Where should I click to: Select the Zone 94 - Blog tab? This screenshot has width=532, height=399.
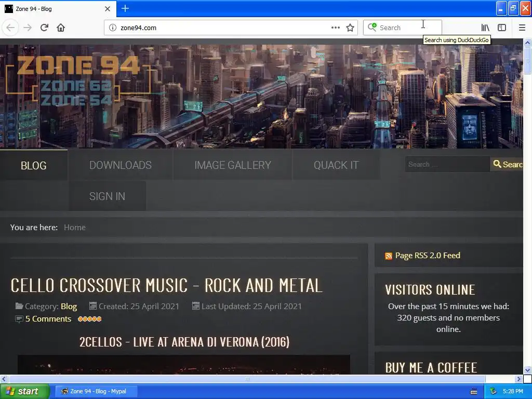coord(58,9)
